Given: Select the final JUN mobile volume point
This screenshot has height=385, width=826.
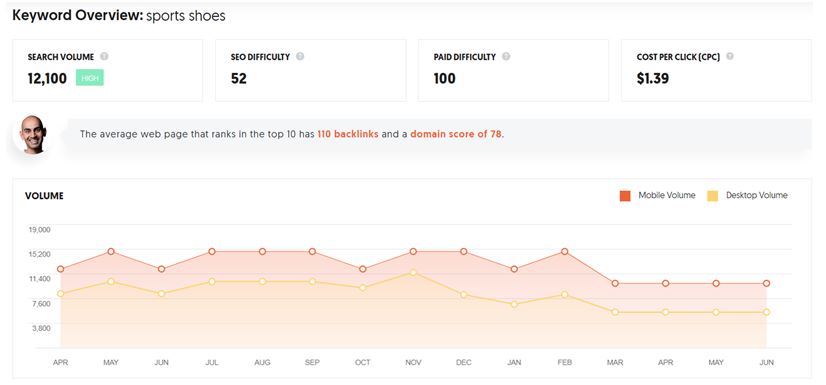Looking at the screenshot, I should click(x=766, y=283).
